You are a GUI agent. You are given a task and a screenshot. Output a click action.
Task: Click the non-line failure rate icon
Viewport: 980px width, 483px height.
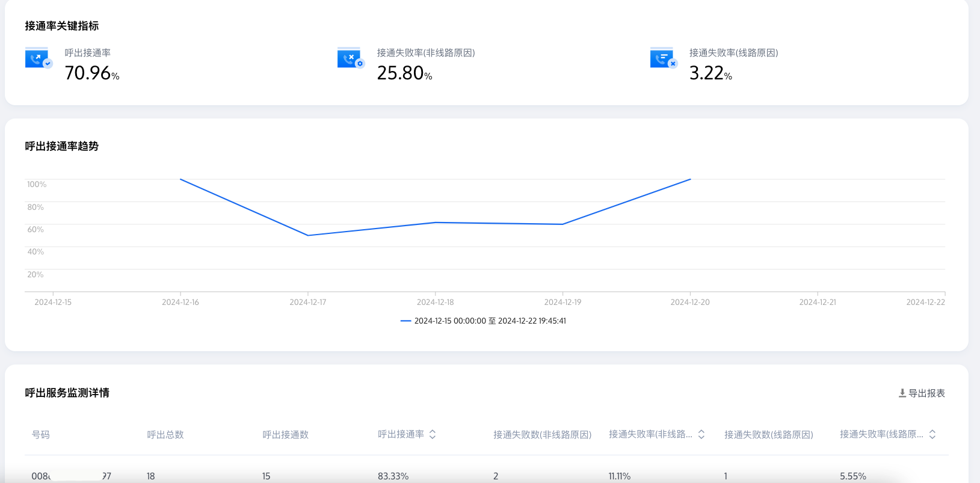tap(351, 58)
